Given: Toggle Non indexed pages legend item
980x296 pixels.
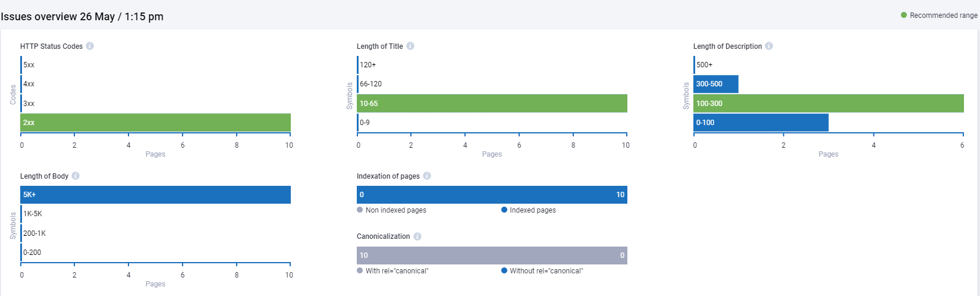Looking at the screenshot, I should click(x=392, y=210).
